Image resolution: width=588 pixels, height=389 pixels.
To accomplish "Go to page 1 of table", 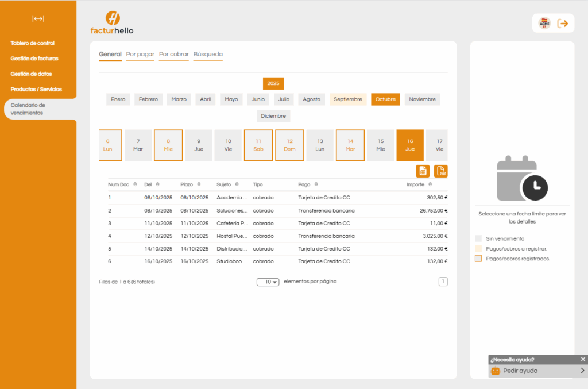I will (443, 282).
